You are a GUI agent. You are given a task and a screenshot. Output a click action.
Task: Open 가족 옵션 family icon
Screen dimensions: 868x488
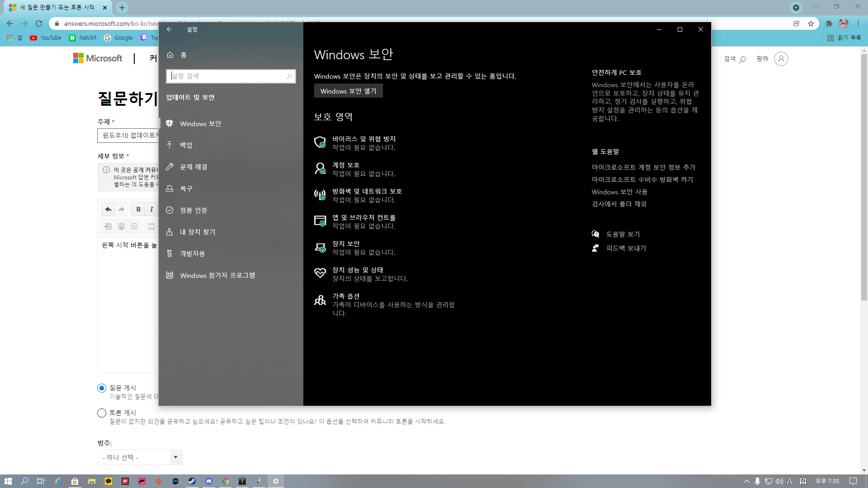pyautogui.click(x=320, y=300)
